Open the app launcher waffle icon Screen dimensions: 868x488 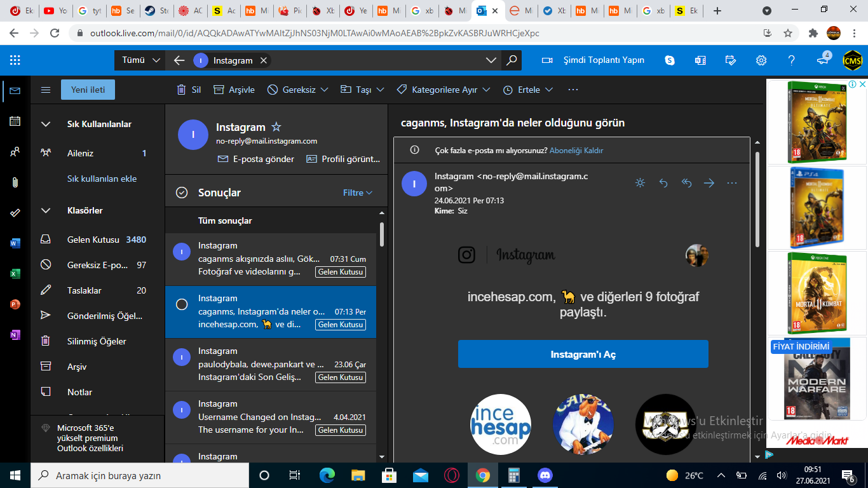coord(15,60)
